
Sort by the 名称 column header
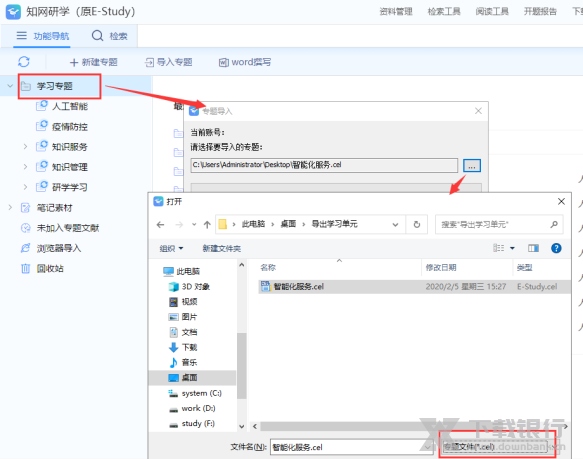tap(268, 267)
